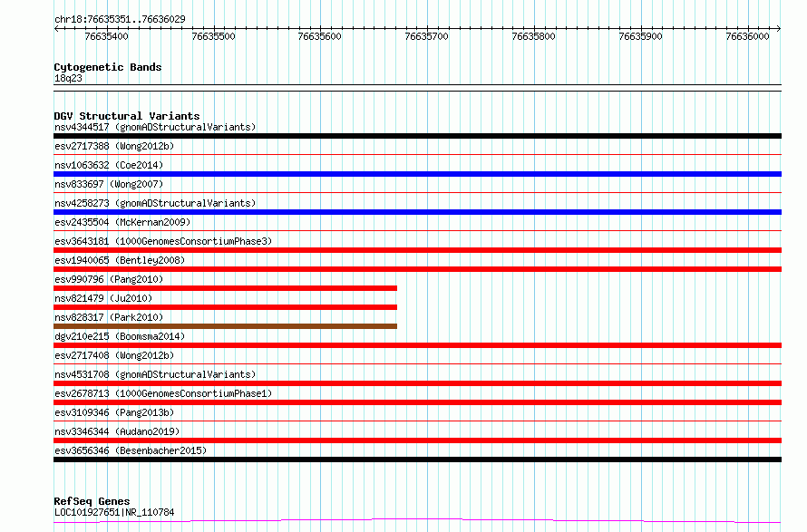Click the red bar under esv1940065 (Bentley2008)
The width and height of the screenshot is (807, 532).
point(417,269)
